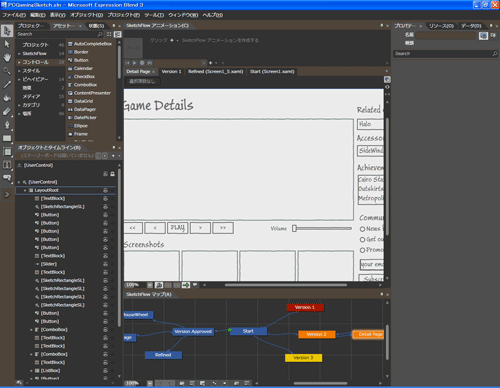Image resolution: width=500 pixels, height=388 pixels.
Task: Toggle visibility eye of [ListBox] row
Action: coord(105,371)
